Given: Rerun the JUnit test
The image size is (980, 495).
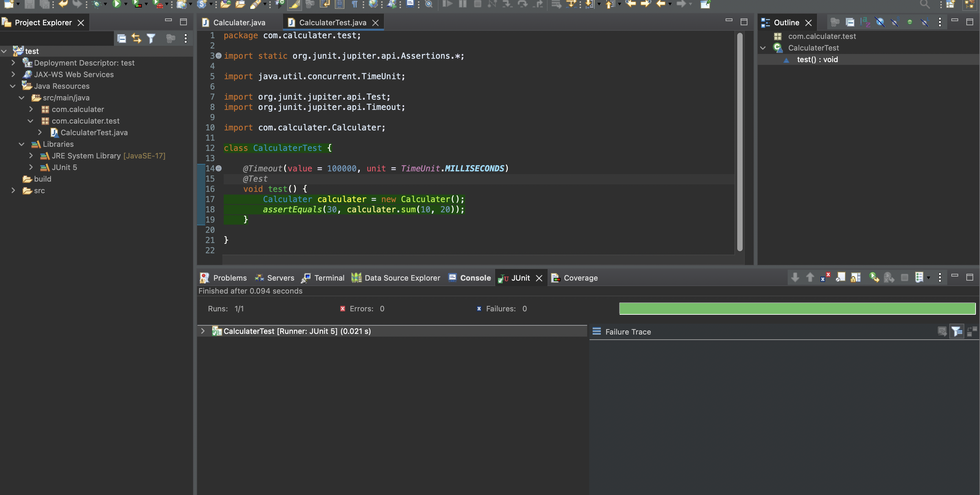Looking at the screenshot, I should tap(874, 278).
